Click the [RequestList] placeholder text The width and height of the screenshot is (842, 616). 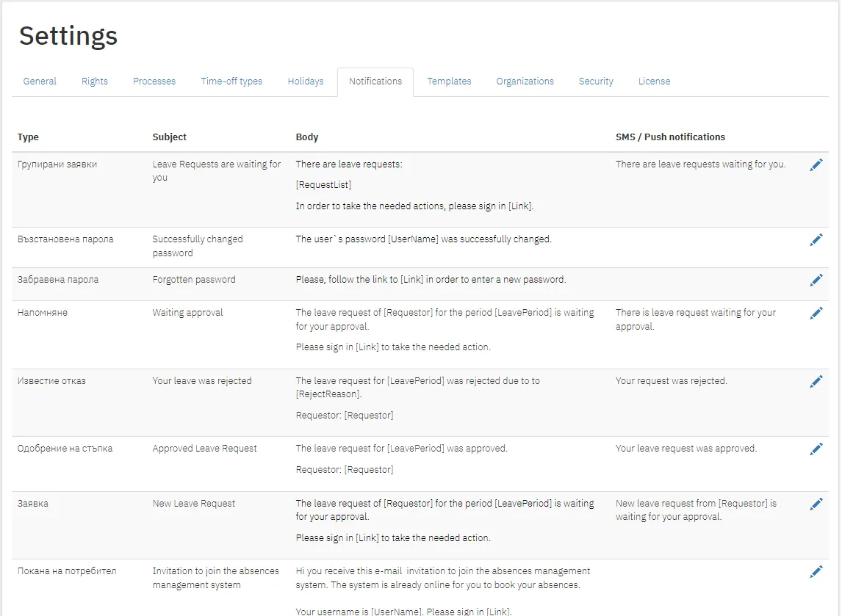pos(323,185)
